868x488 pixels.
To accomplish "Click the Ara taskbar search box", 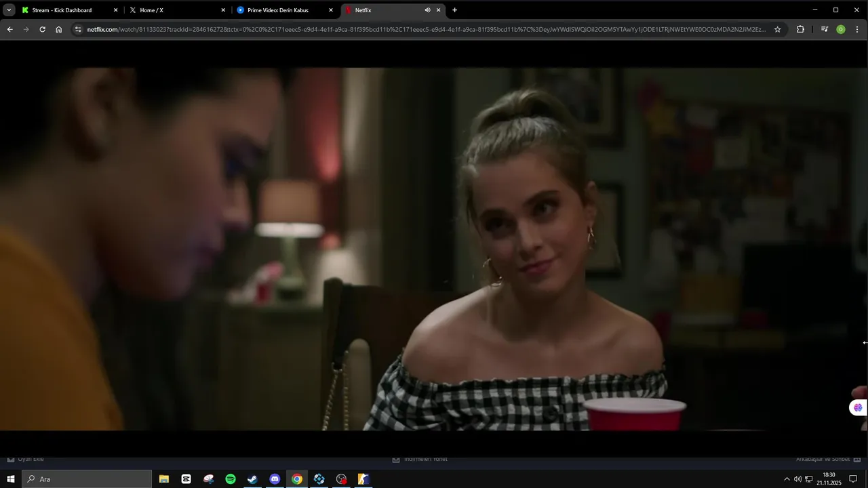I will click(x=87, y=479).
